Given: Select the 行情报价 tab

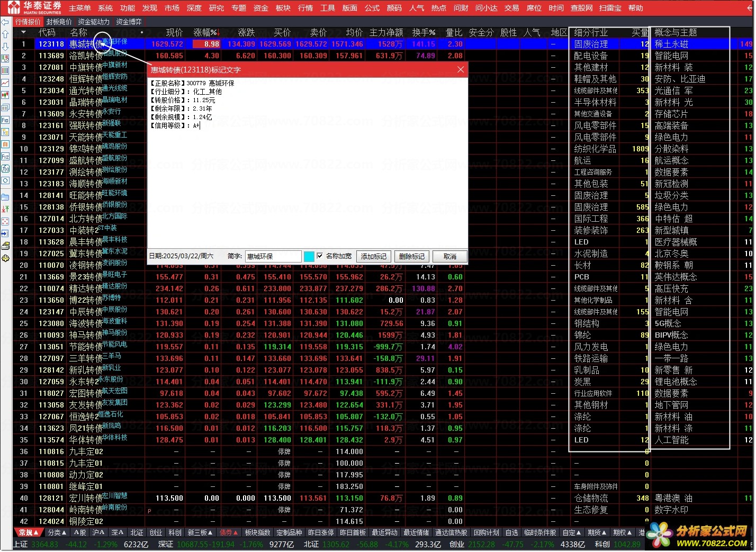Looking at the screenshot, I should tap(28, 22).
